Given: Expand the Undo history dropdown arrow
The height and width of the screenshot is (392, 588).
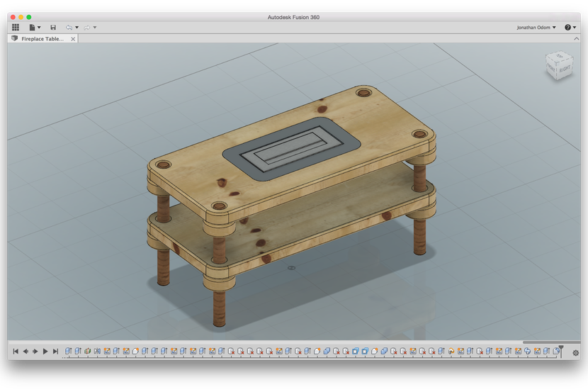Looking at the screenshot, I should [x=77, y=28].
